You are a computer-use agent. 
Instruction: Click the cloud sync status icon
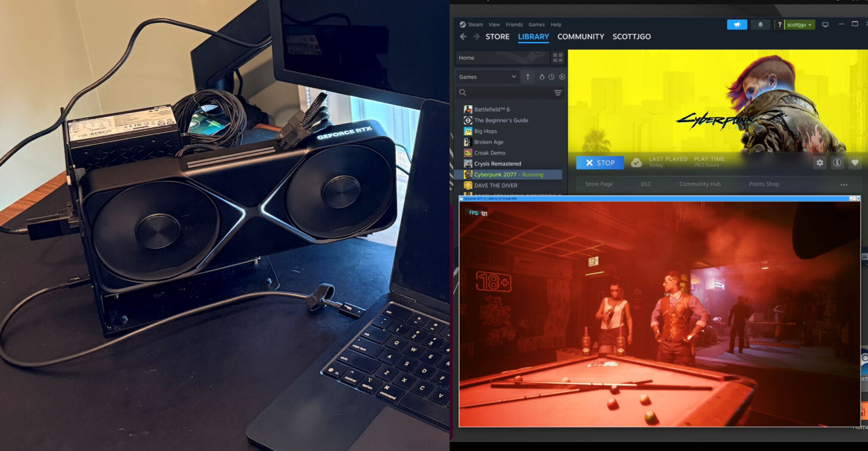[x=636, y=163]
